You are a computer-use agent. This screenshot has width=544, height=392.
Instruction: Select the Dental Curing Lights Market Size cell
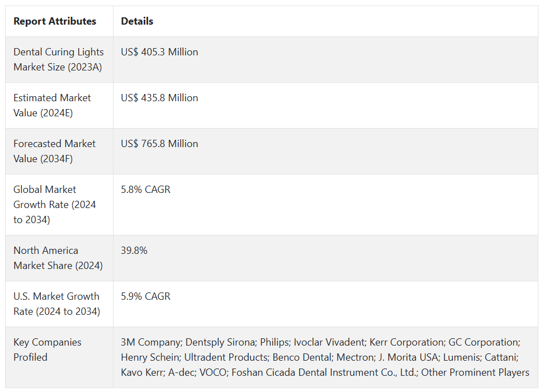point(59,59)
